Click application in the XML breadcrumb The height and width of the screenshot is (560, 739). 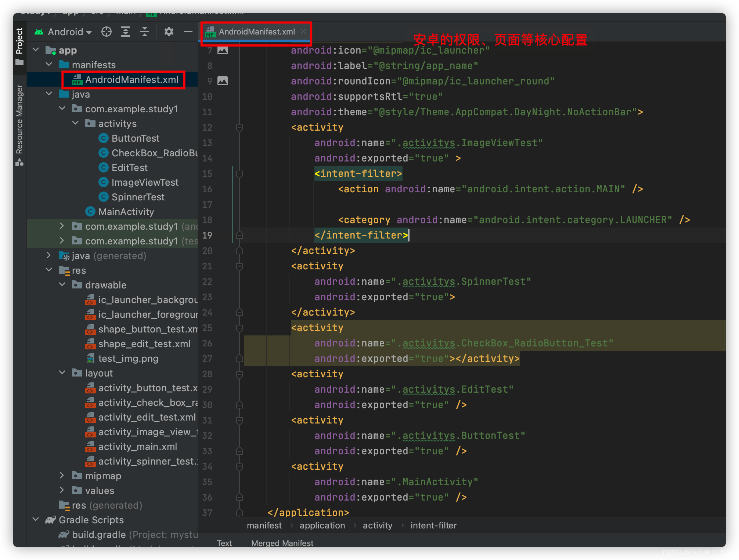(322, 526)
